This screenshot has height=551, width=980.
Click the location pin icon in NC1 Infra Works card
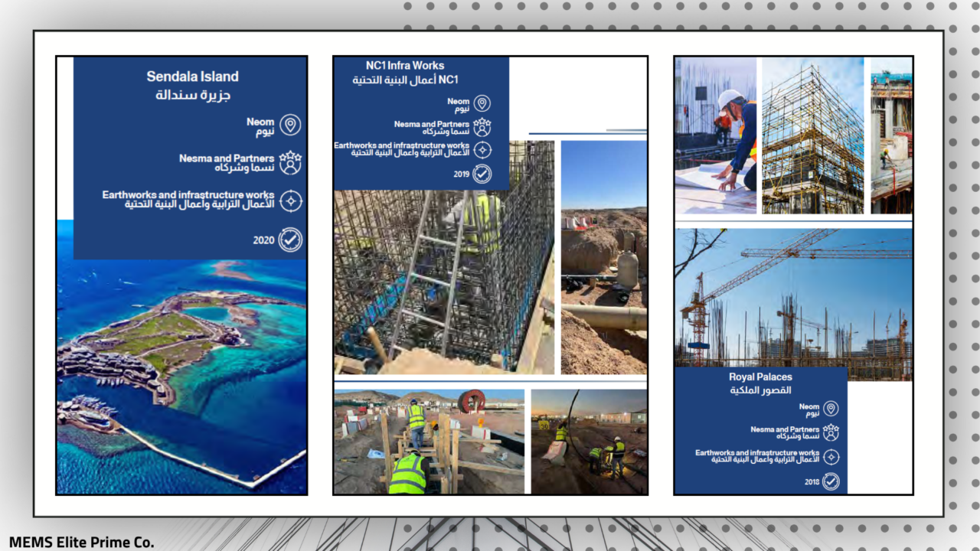point(482,104)
